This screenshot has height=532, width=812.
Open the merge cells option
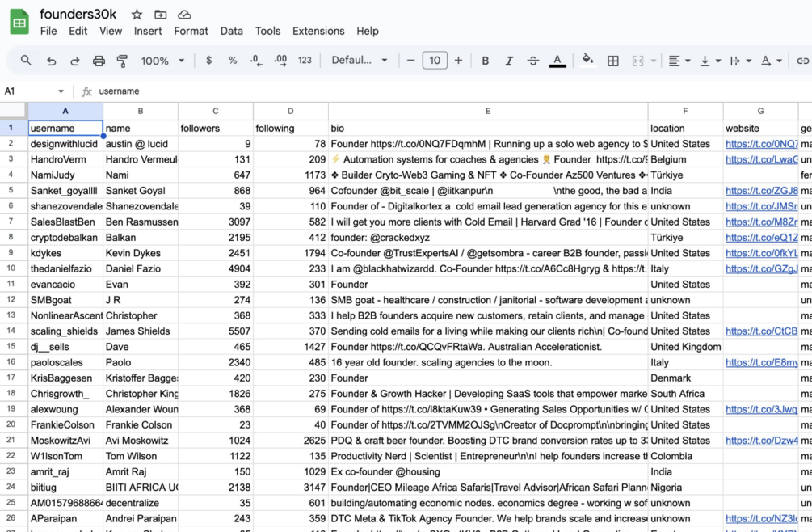pyautogui.click(x=638, y=60)
